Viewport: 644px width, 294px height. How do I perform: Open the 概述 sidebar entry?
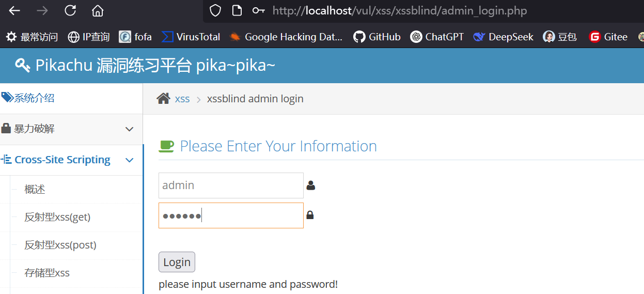coord(35,190)
